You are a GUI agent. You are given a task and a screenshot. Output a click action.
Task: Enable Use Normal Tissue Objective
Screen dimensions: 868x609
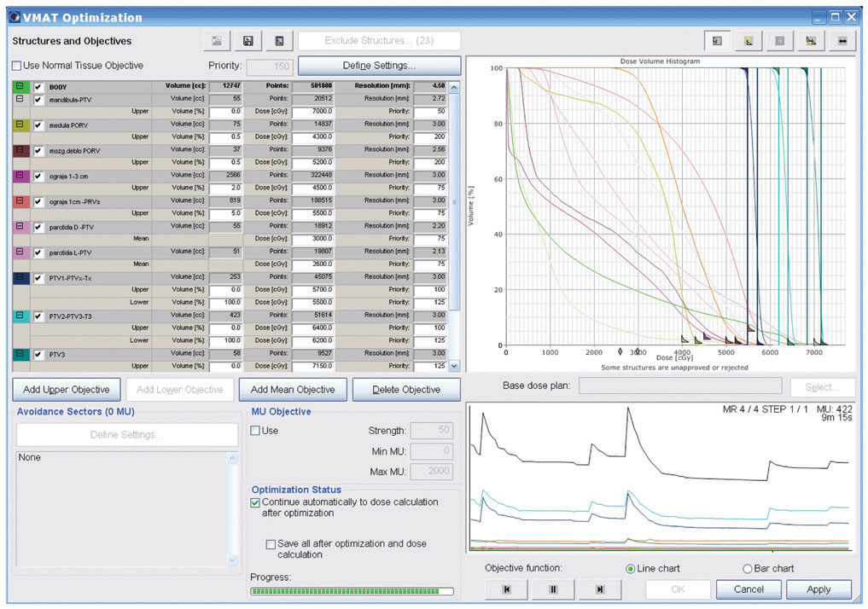coord(17,66)
